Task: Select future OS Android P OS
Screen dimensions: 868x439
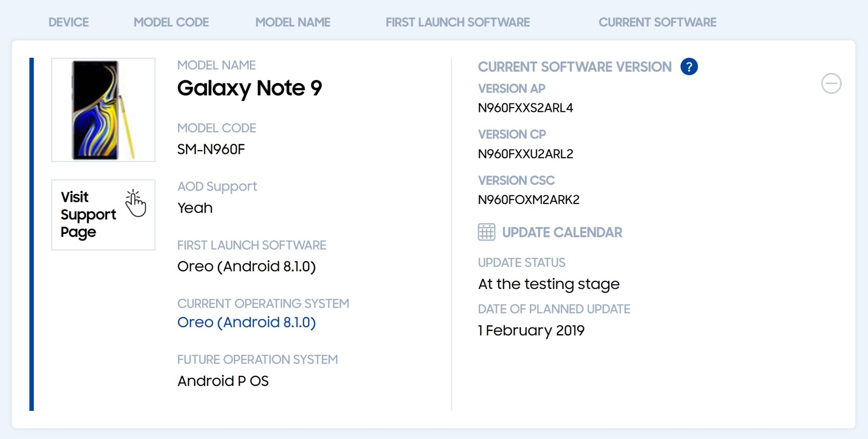Action: [223, 381]
